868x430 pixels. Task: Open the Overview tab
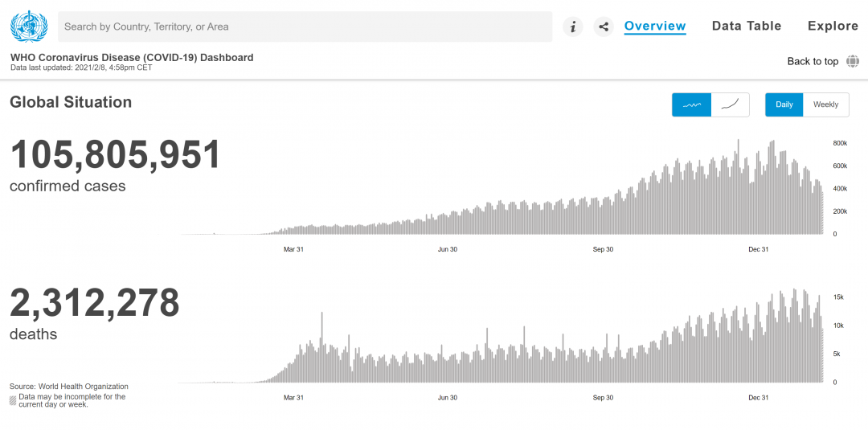coord(655,26)
